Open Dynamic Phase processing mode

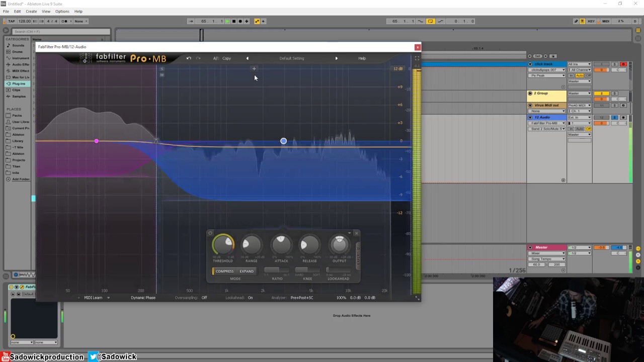click(143, 298)
